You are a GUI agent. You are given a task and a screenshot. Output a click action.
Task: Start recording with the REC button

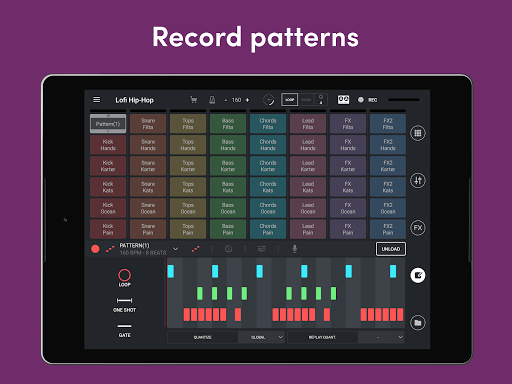coord(368,100)
